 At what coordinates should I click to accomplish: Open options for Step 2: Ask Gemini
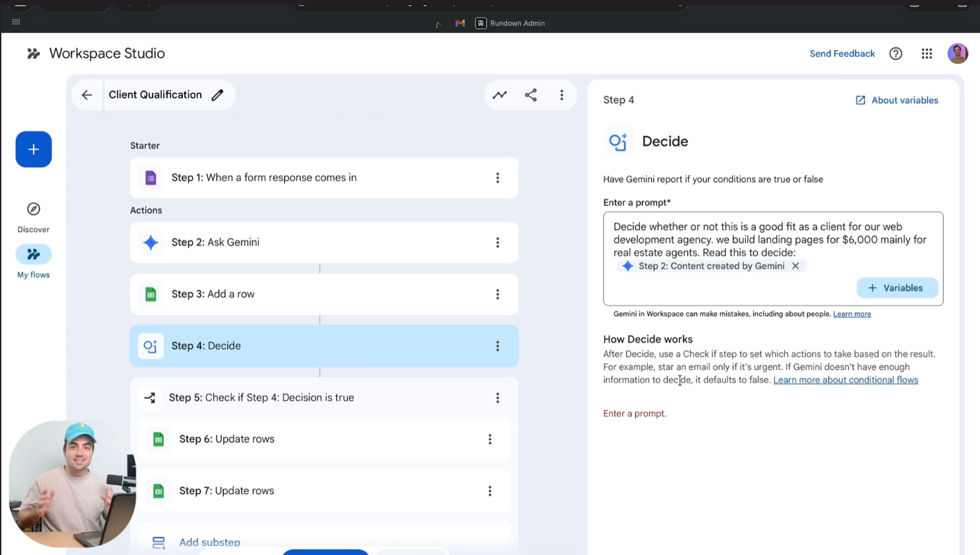pyautogui.click(x=497, y=242)
